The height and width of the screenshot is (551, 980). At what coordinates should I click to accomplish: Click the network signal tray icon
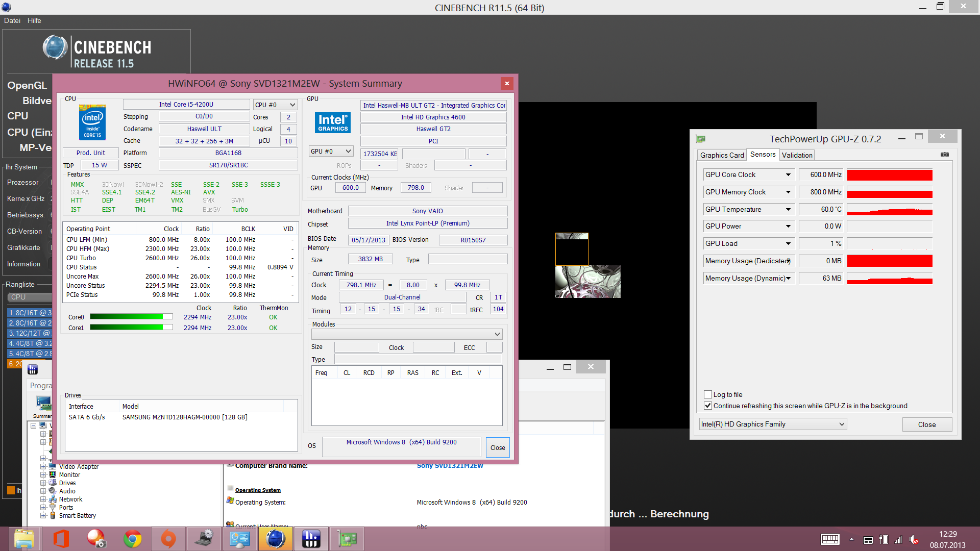pyautogui.click(x=898, y=540)
